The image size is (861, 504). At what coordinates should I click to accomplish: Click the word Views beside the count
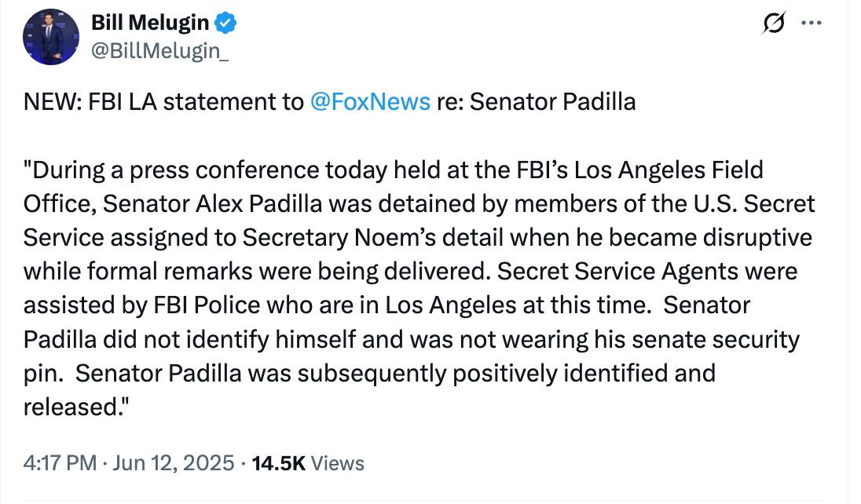pyautogui.click(x=338, y=463)
